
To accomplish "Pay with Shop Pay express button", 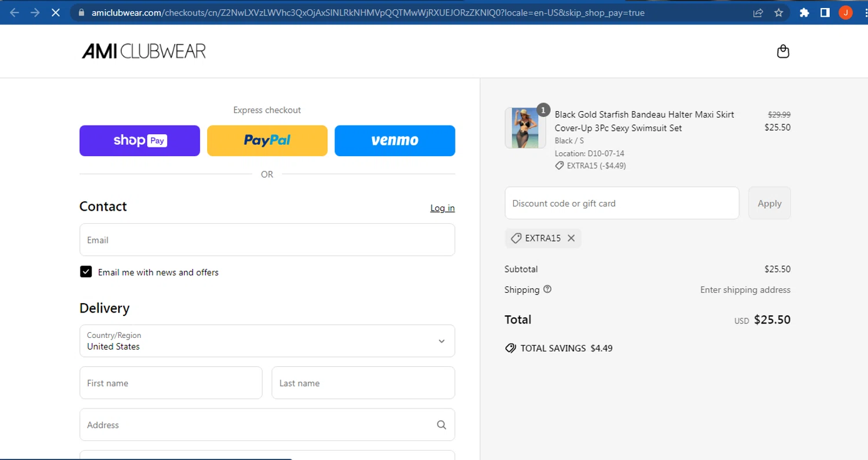I will 140,141.
